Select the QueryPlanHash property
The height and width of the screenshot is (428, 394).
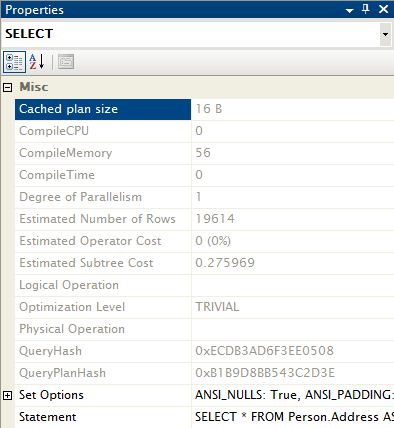(103, 373)
